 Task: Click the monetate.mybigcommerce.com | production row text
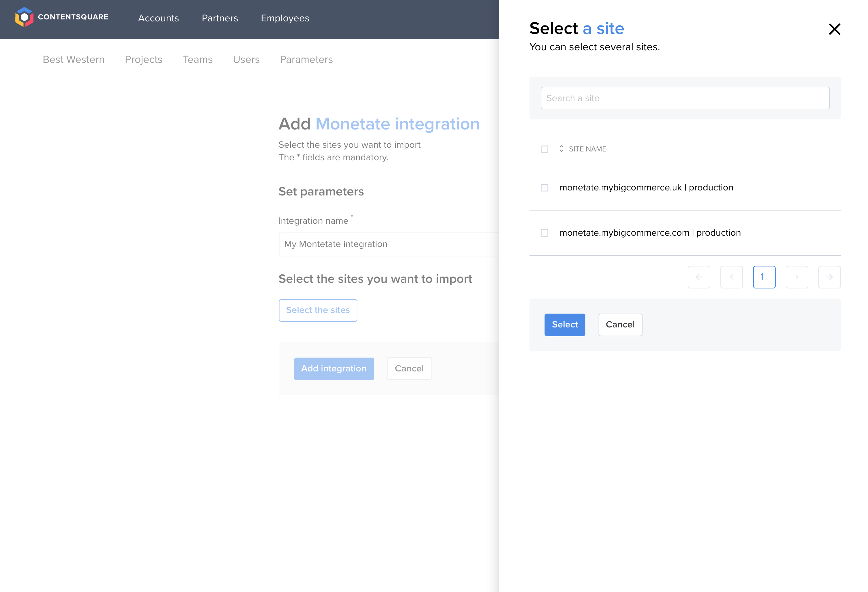[650, 233]
